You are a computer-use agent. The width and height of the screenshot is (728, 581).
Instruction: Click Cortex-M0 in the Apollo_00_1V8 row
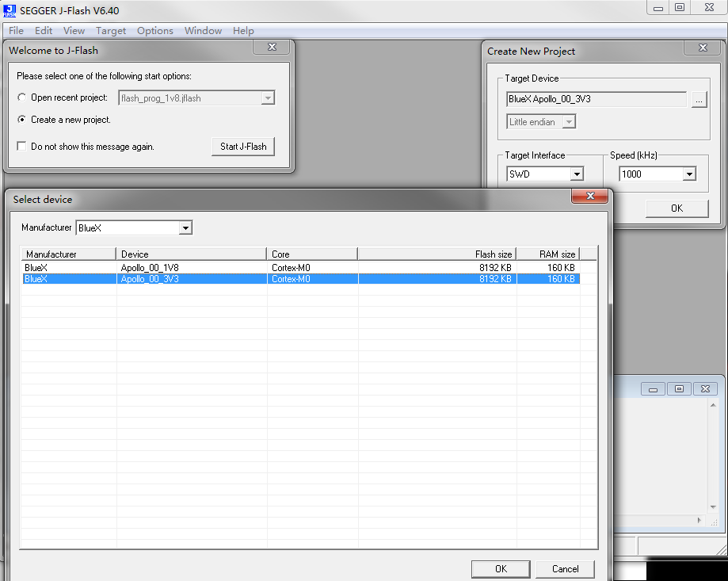click(291, 267)
